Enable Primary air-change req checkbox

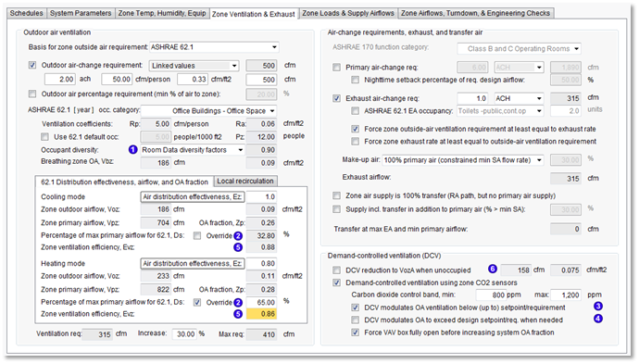(336, 68)
